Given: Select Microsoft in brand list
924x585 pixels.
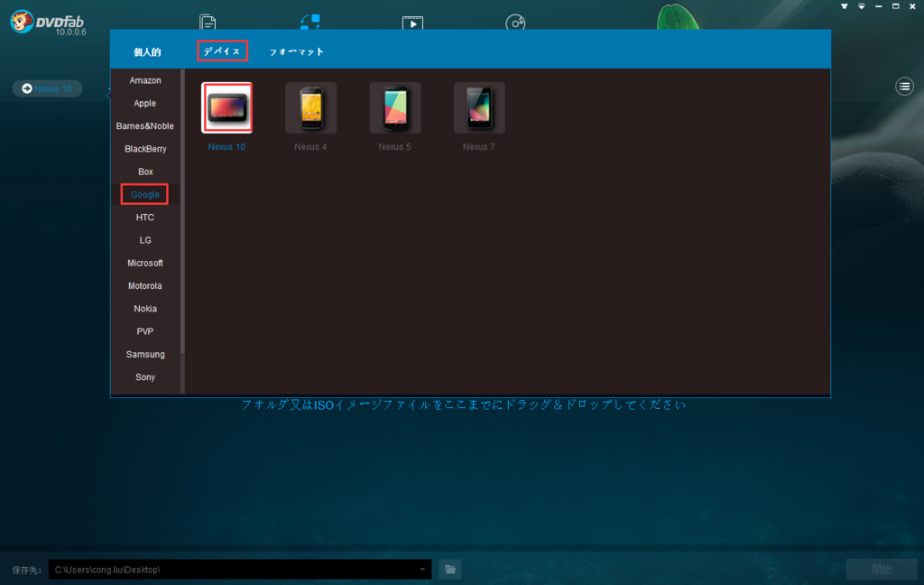Looking at the screenshot, I should pos(145,263).
